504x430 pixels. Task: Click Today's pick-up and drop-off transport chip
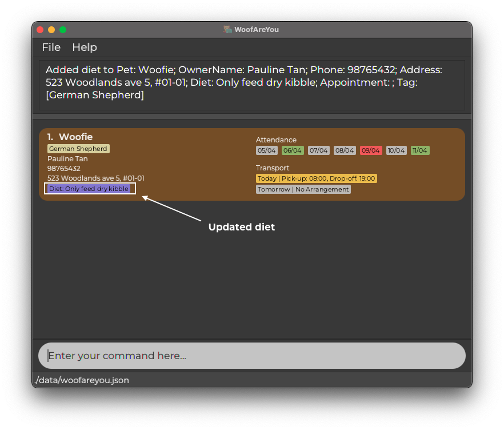click(x=316, y=178)
